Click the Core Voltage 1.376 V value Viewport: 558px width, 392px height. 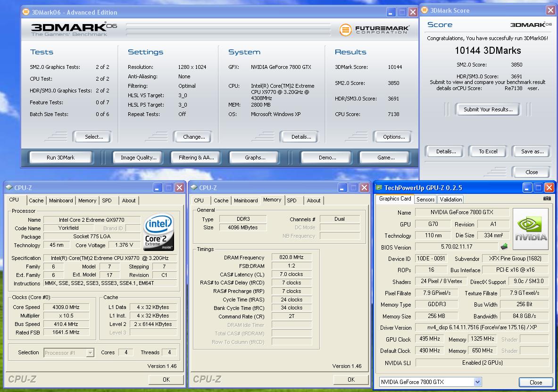tap(124, 245)
